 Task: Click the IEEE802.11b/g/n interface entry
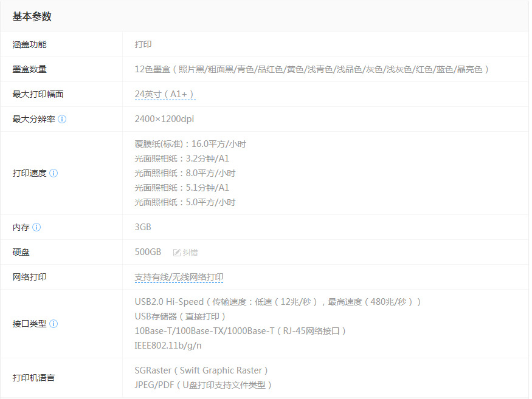(168, 346)
